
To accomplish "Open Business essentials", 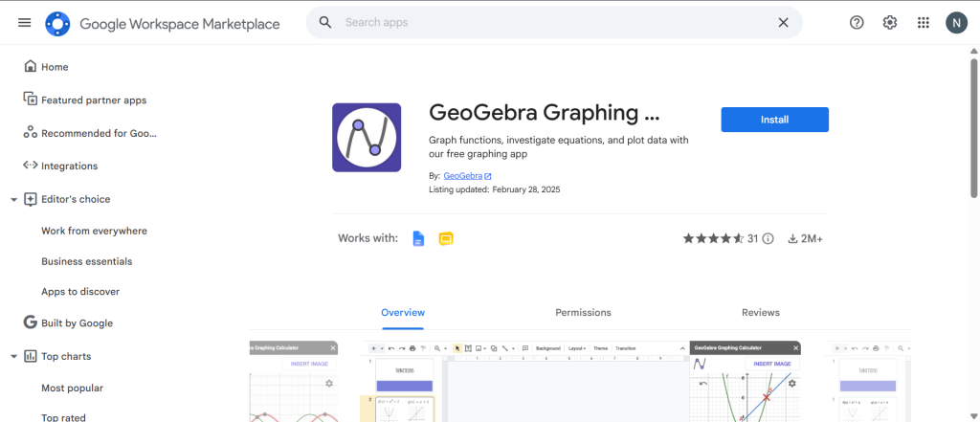I will pos(87,261).
